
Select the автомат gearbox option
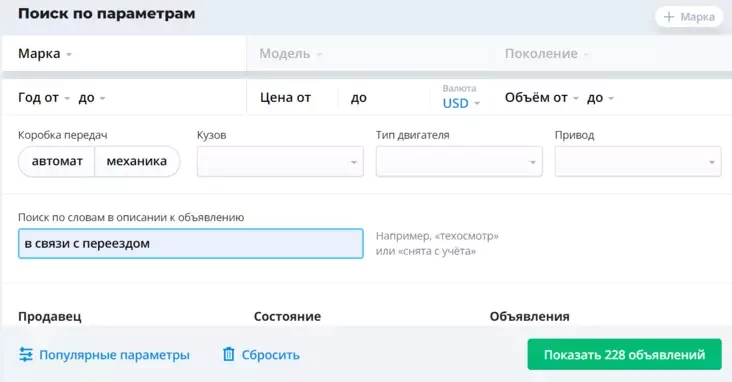tap(56, 162)
